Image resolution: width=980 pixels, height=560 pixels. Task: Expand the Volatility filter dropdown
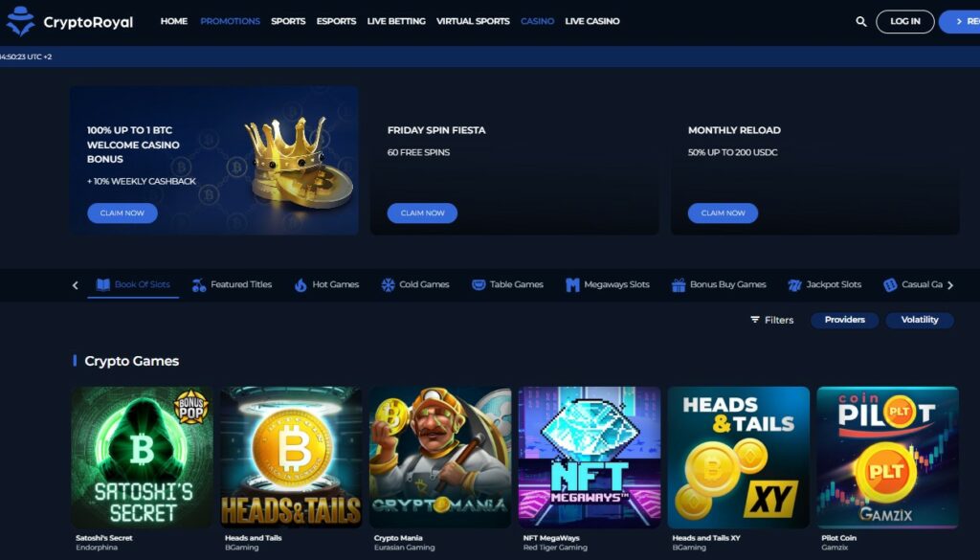click(920, 320)
